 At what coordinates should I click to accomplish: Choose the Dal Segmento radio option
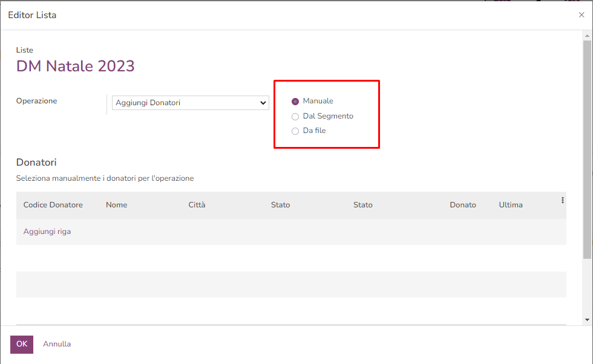tap(295, 116)
